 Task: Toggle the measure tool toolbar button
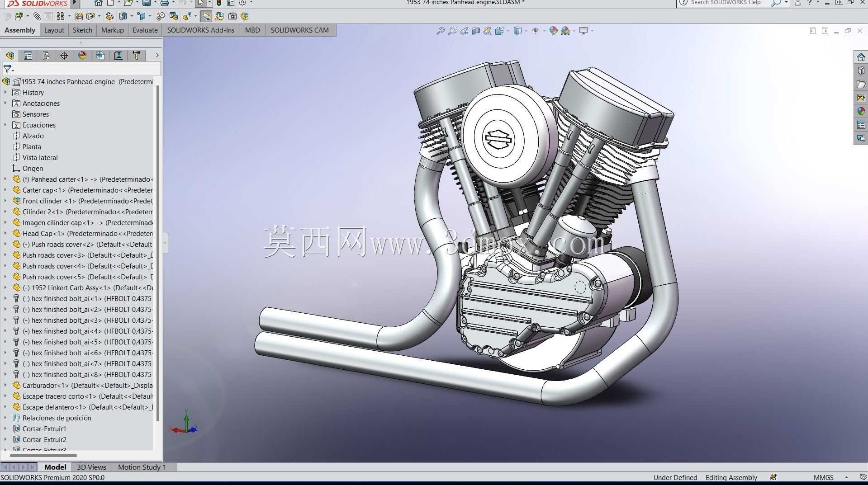pyautogui.click(x=206, y=16)
